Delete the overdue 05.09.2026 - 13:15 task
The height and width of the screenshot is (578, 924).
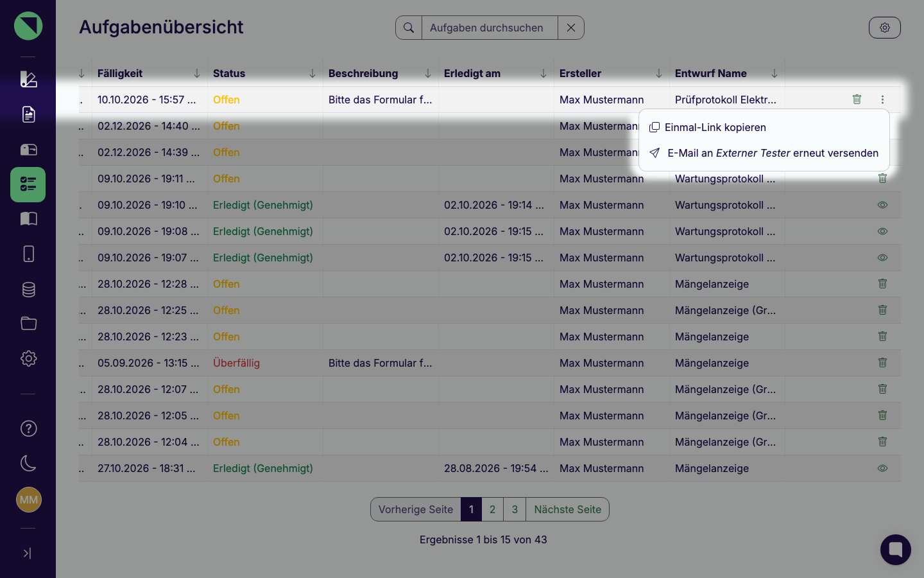pyautogui.click(x=882, y=362)
